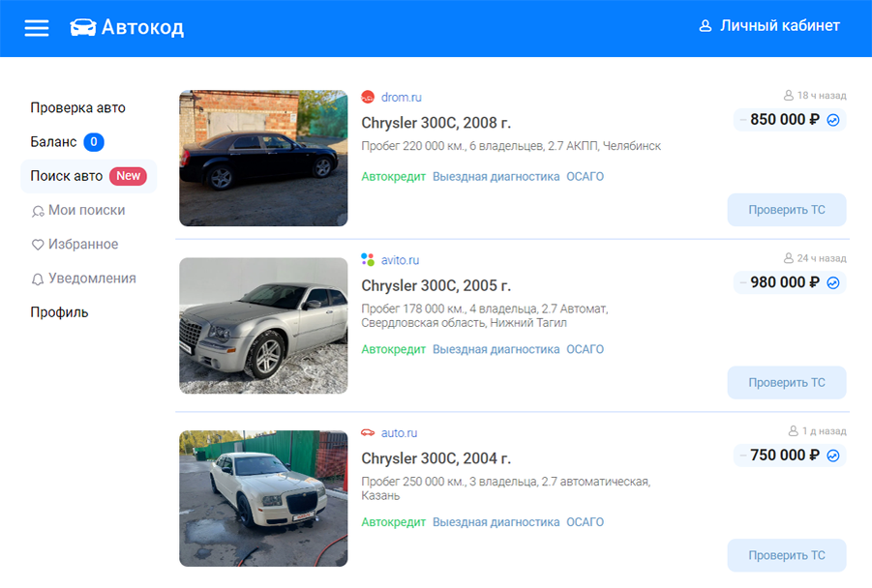Click the Уведомления bell icon

(37, 279)
